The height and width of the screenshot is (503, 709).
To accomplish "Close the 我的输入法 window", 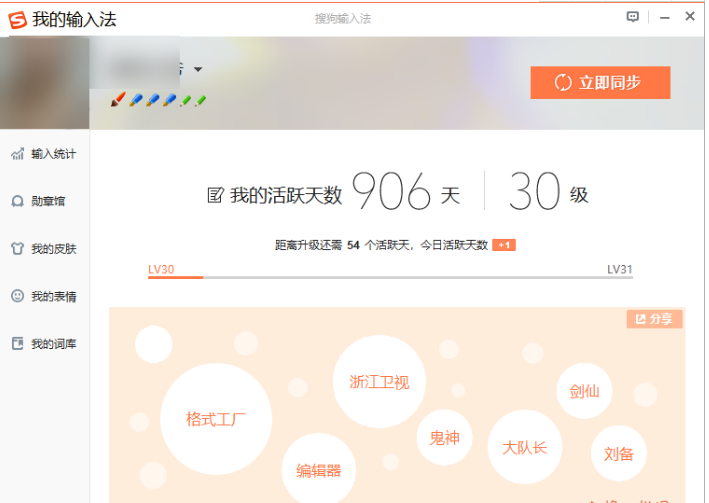I will pos(690,17).
